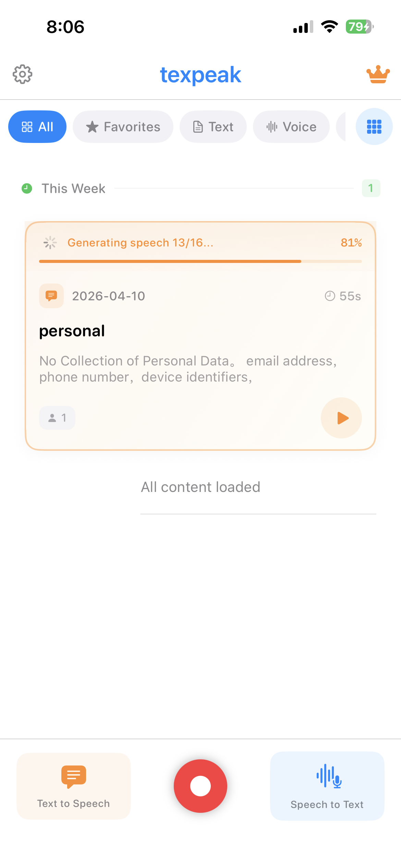Enable the Text filter chip

[x=213, y=126]
